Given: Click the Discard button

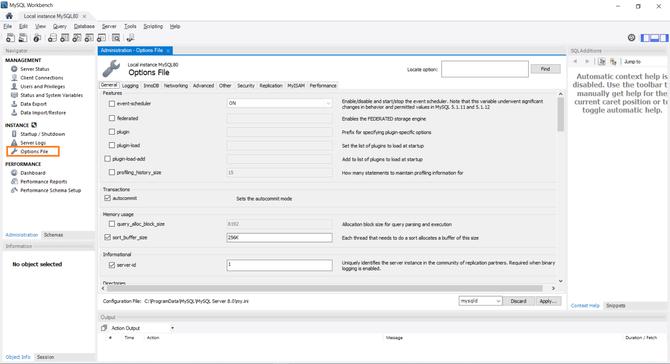Looking at the screenshot, I should click(x=518, y=301).
